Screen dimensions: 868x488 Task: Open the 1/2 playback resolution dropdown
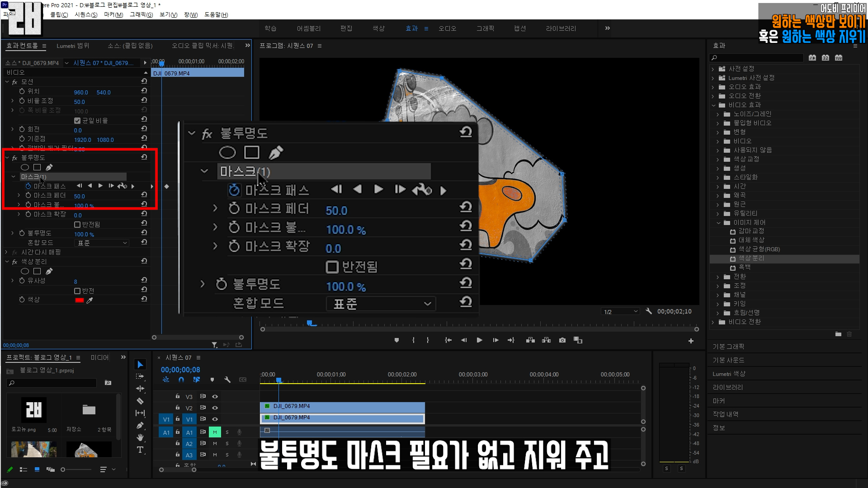621,312
